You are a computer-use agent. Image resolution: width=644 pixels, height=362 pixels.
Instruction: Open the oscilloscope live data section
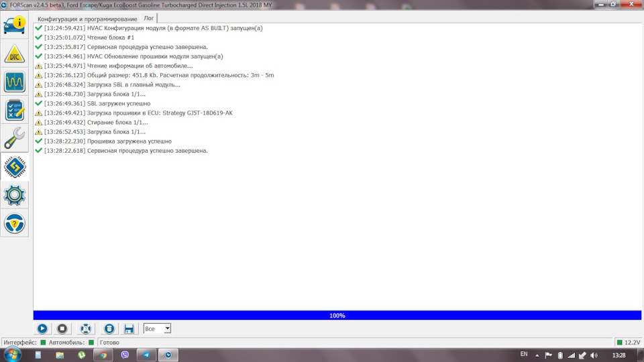click(x=14, y=82)
